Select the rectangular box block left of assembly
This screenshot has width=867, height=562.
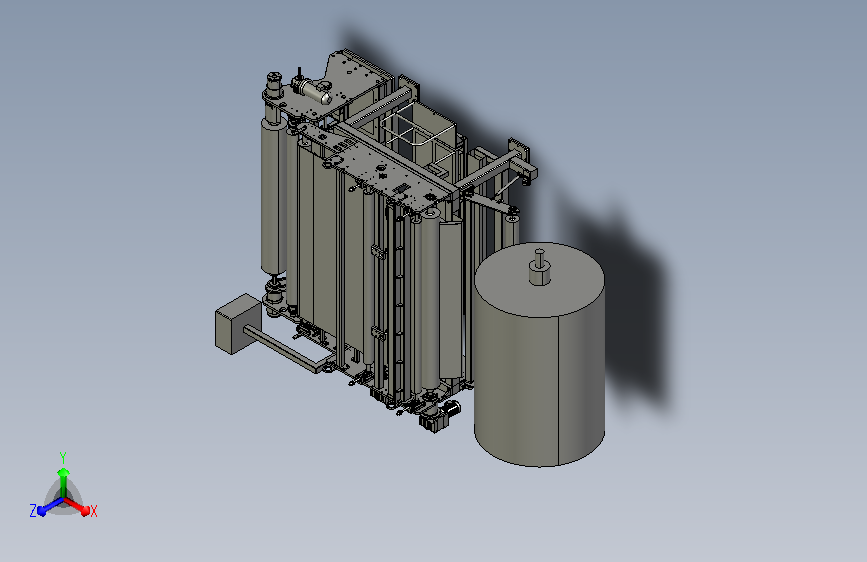(x=238, y=324)
